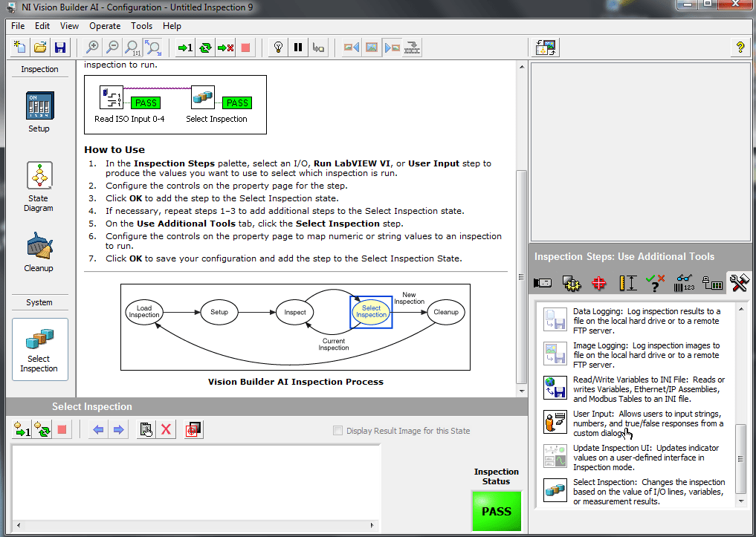Image resolution: width=756 pixels, height=537 pixels.
Task: Delete the selected step with red X
Action: 165,429
